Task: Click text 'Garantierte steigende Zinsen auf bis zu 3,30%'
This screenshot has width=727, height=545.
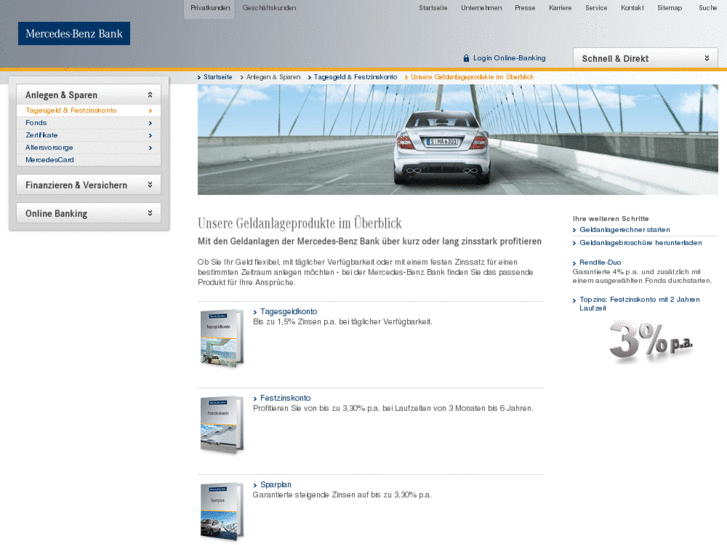Action: 335,495
